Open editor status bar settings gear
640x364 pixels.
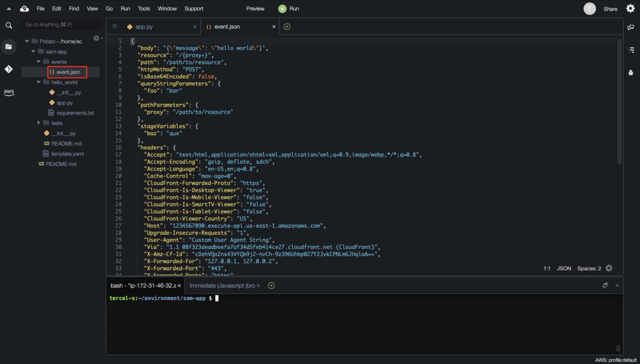(609, 268)
